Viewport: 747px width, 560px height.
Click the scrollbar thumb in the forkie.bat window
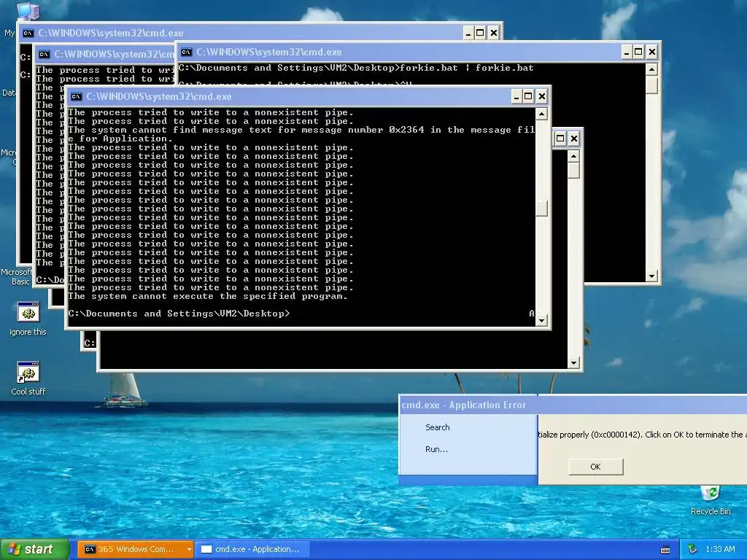[651, 86]
